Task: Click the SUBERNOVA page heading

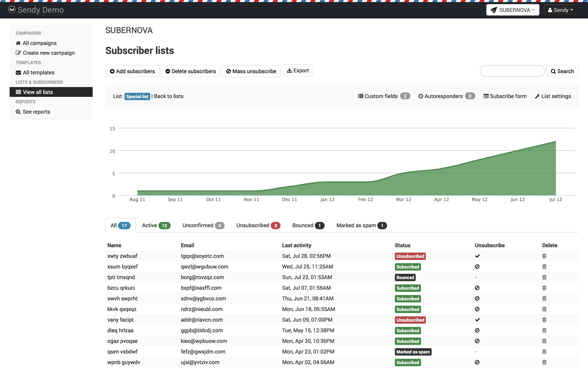Action: [129, 30]
